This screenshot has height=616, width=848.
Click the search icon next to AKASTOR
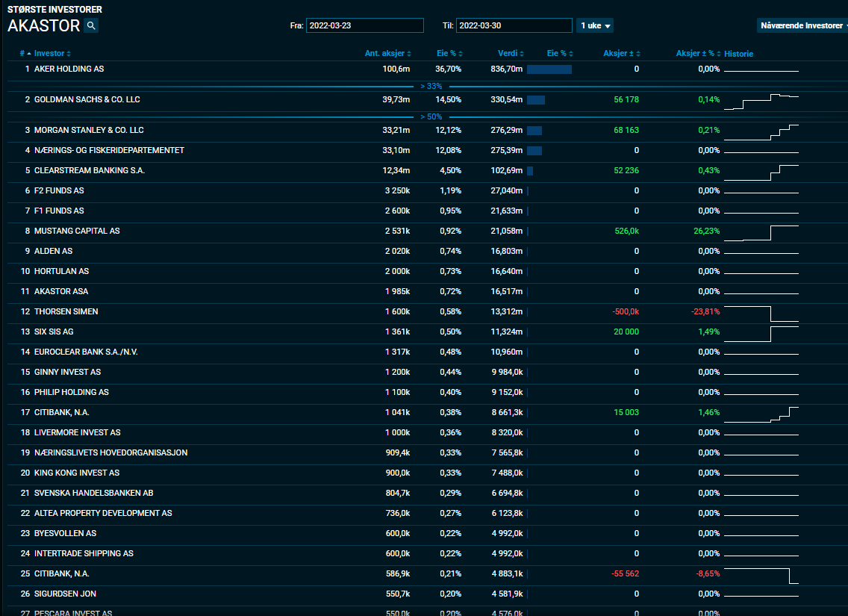point(91,25)
